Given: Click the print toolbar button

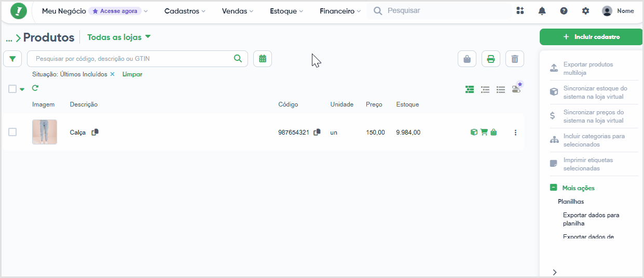Looking at the screenshot, I should pyautogui.click(x=491, y=59).
